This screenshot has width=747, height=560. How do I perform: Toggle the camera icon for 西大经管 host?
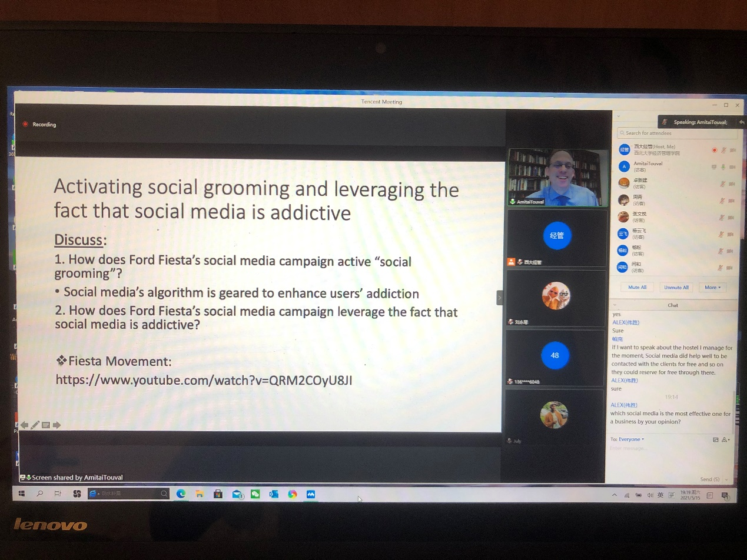coord(733,150)
